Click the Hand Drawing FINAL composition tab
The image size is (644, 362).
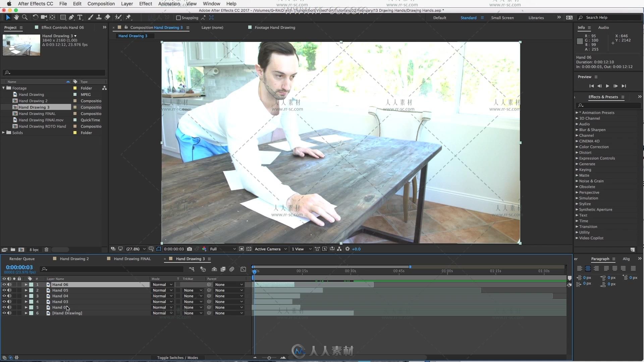coord(132,258)
